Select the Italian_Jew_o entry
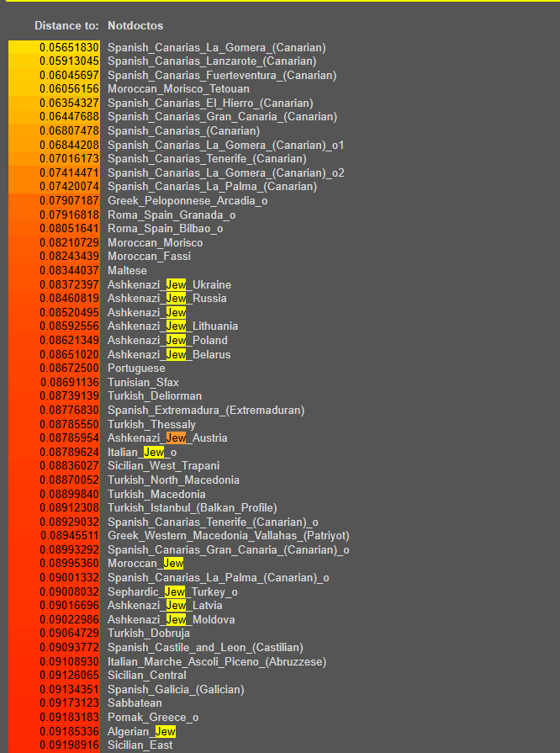560x753 pixels. pos(142,453)
